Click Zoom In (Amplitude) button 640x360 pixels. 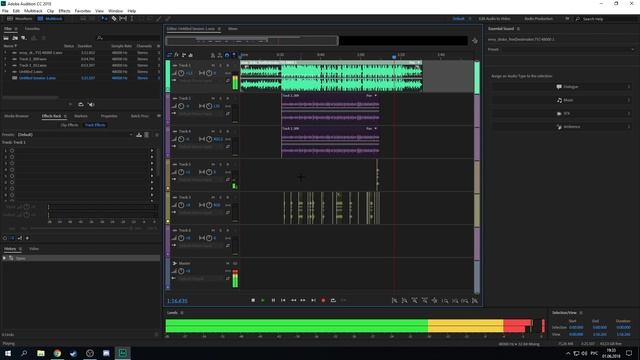pos(394,300)
